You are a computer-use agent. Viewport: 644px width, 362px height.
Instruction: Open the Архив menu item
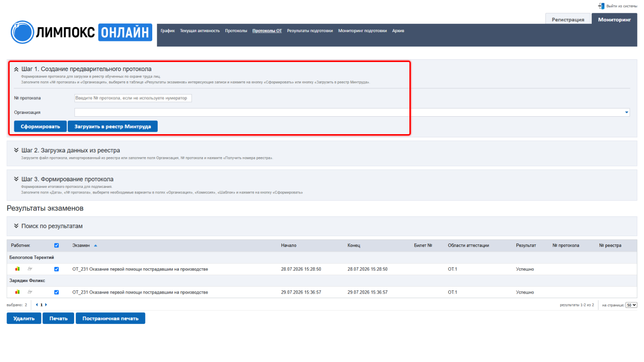coord(398,31)
